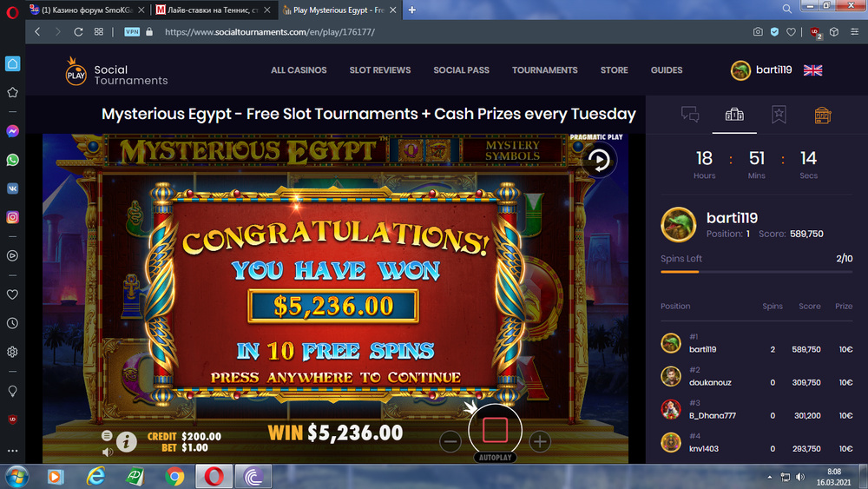The image size is (868, 489).
Task: Toggle the VPN badge in address bar
Action: tap(132, 31)
